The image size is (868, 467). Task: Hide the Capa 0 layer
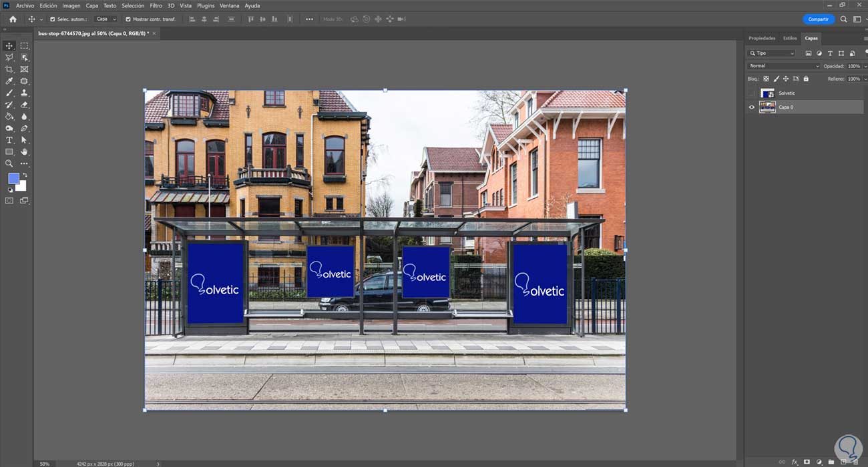pyautogui.click(x=752, y=107)
